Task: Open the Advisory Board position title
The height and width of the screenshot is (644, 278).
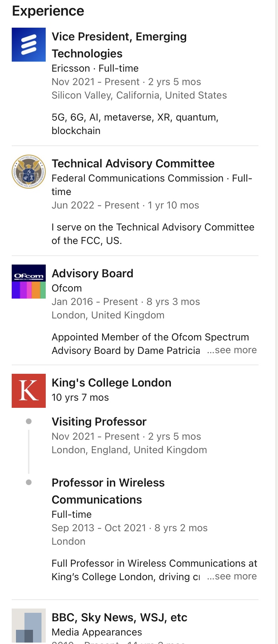Action: (x=93, y=273)
